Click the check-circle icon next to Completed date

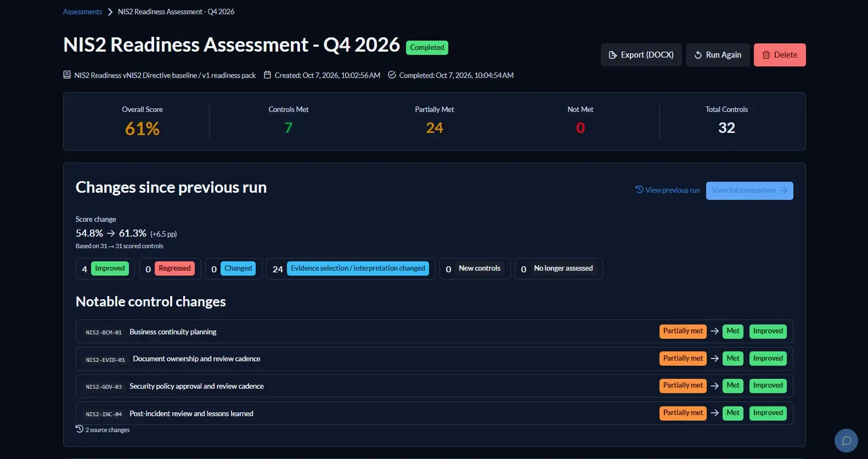[x=392, y=75]
